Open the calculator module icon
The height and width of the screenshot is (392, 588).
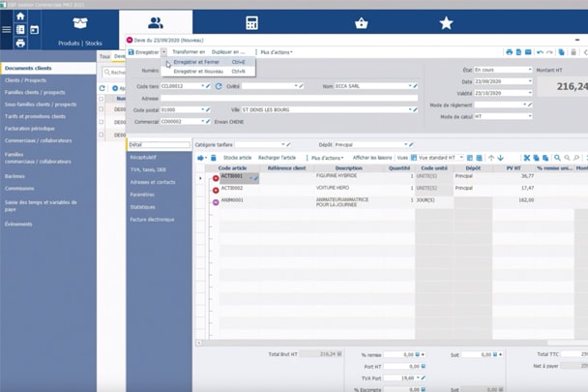[x=251, y=22]
